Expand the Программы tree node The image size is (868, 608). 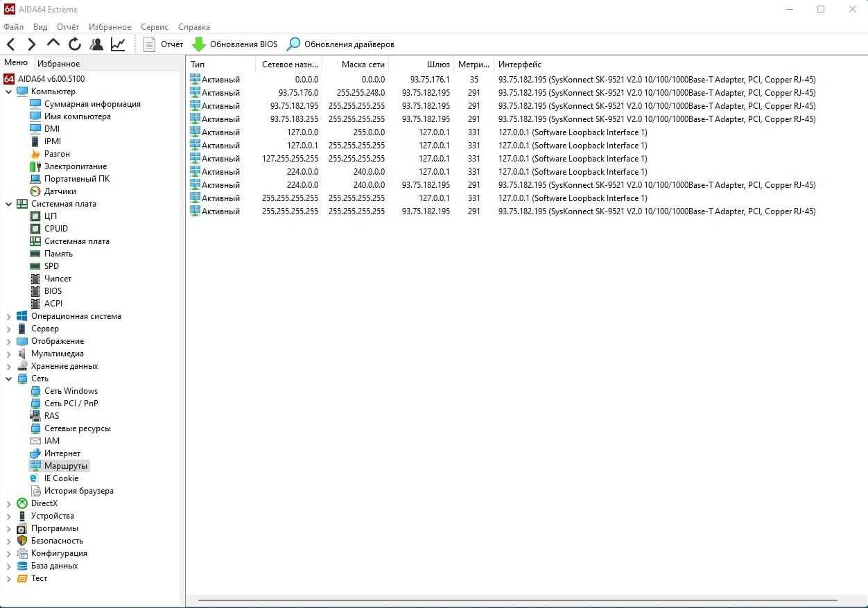click(x=9, y=528)
